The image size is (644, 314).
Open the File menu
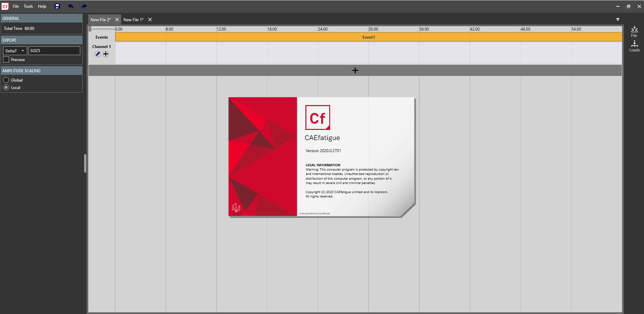(x=16, y=6)
